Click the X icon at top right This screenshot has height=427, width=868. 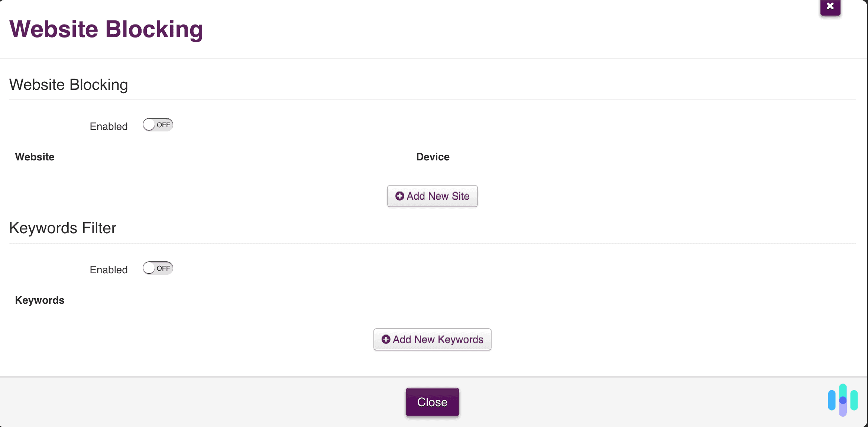click(830, 6)
